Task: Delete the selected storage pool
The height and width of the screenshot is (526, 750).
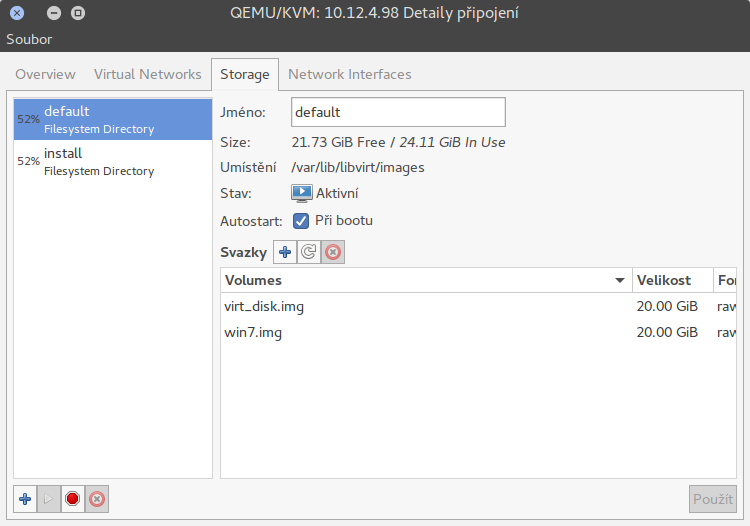Action: click(x=96, y=498)
